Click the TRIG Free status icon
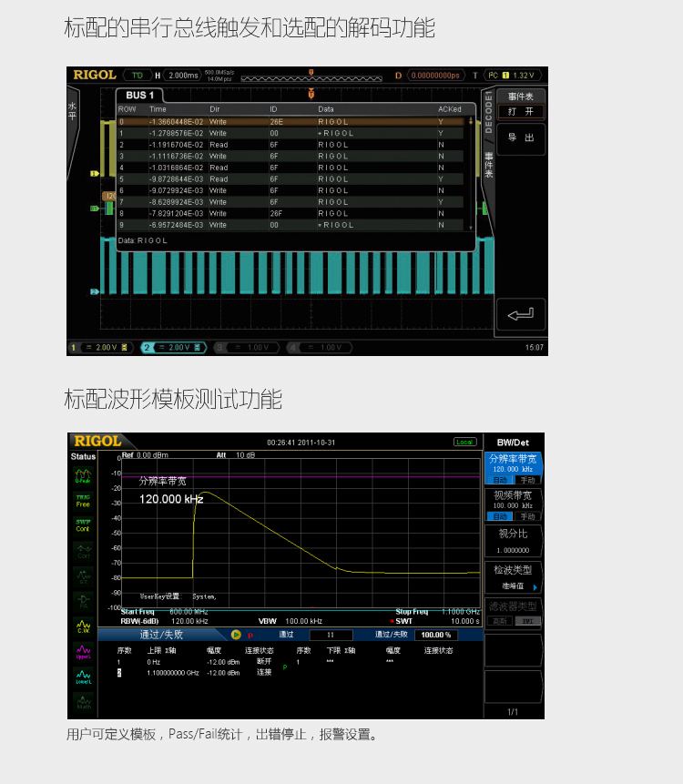The image size is (683, 784). tap(83, 500)
